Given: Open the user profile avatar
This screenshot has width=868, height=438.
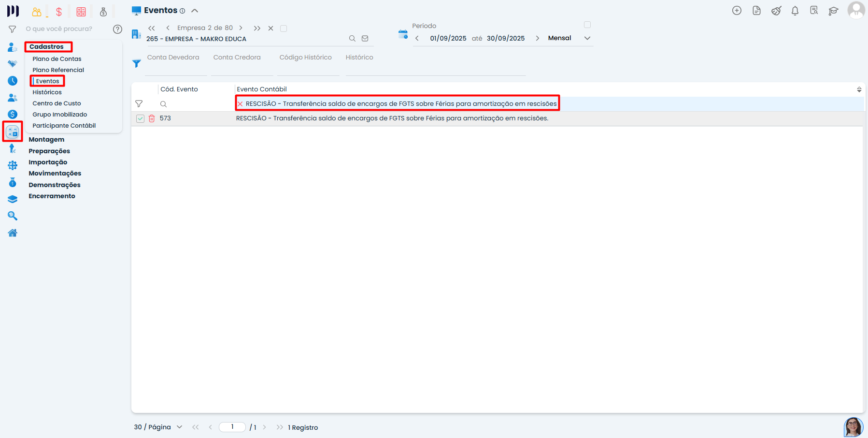Looking at the screenshot, I should coord(856,10).
